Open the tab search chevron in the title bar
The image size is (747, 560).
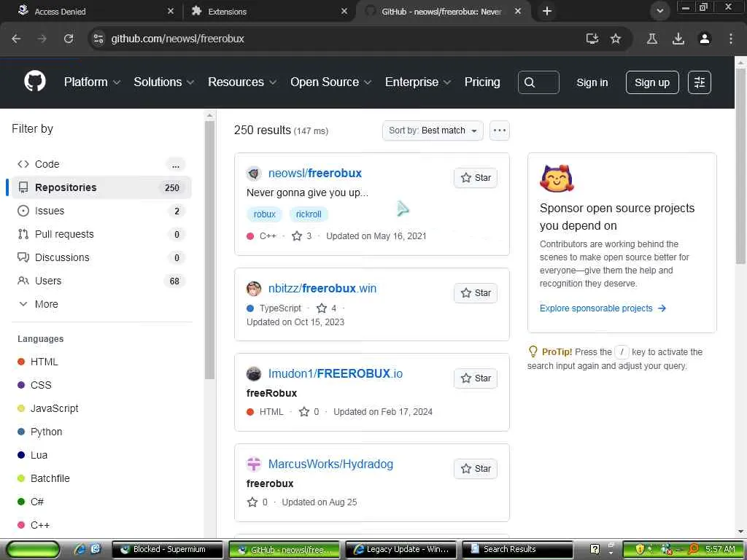[659, 11]
